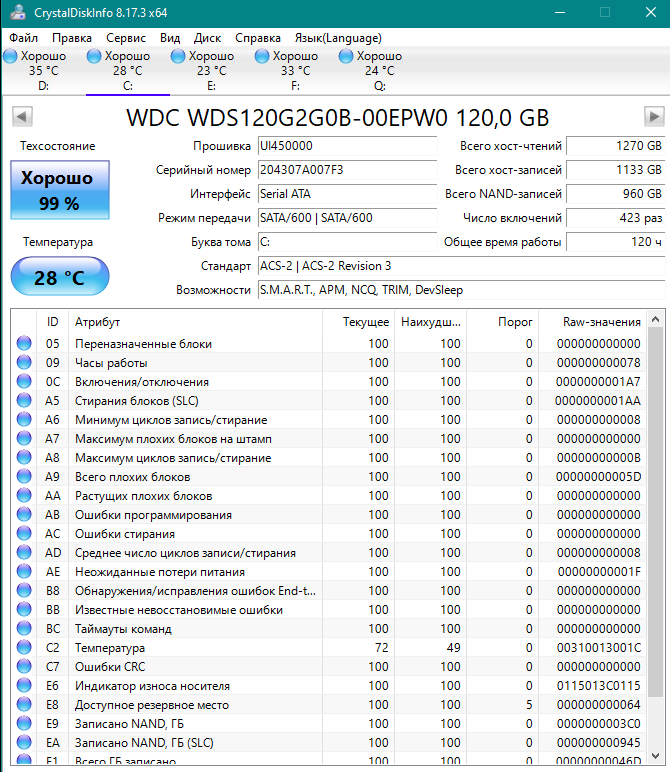The image size is (670, 772).
Task: Select disk F: status orb at 33 °C
Action: coord(262,56)
